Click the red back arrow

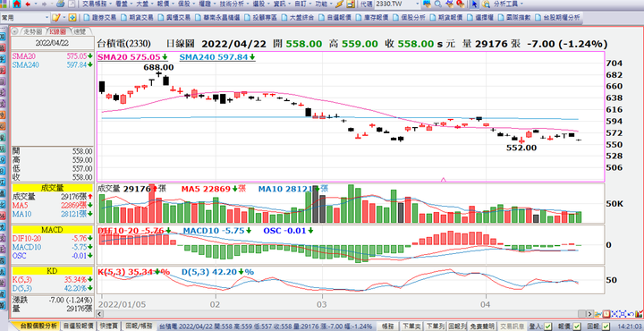[x=28, y=4]
